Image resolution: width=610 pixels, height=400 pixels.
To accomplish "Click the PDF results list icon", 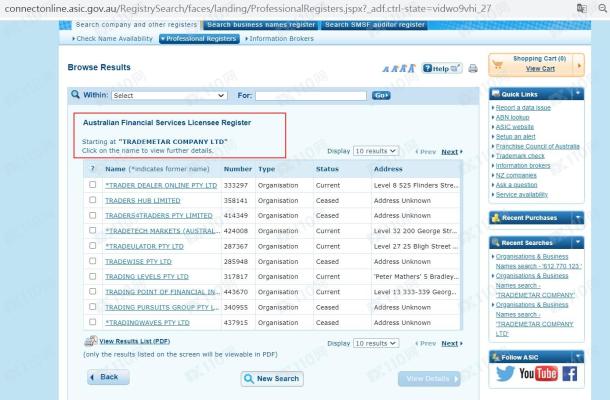I will click(x=91, y=341).
